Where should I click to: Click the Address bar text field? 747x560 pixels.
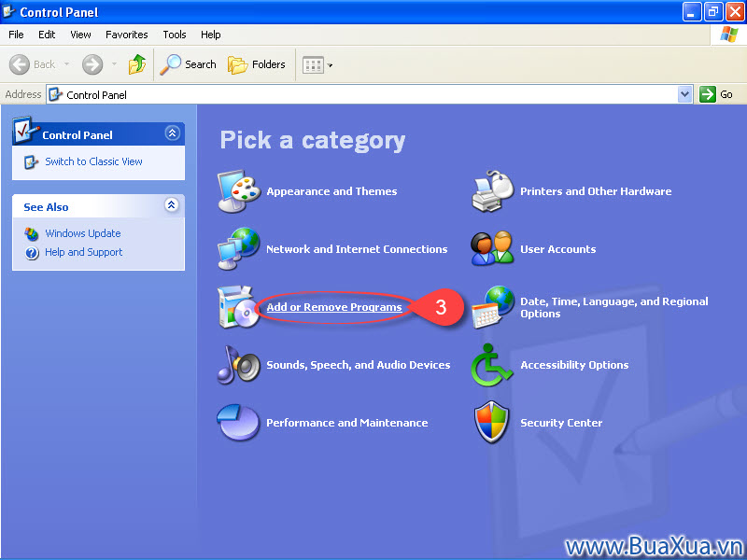(x=369, y=94)
